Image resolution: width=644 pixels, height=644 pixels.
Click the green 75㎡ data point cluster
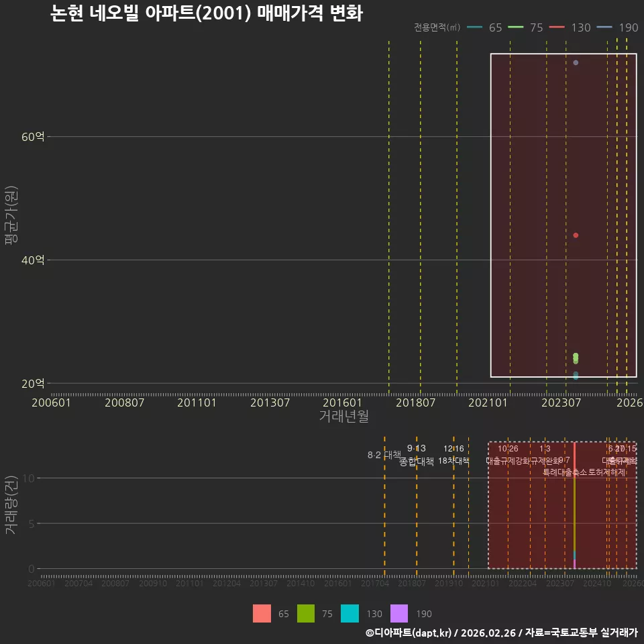coord(576,358)
